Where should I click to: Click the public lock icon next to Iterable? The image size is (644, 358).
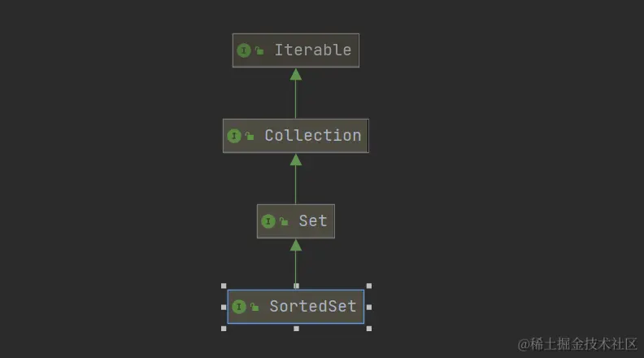[x=259, y=50]
